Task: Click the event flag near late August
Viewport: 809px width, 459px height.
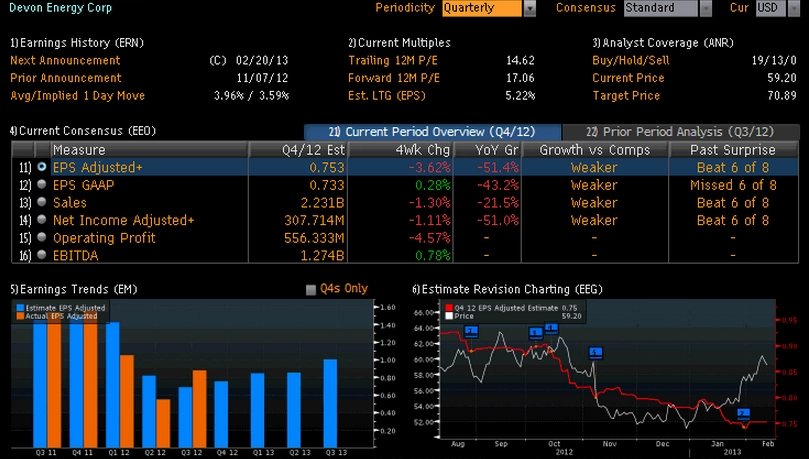Action: (471, 332)
